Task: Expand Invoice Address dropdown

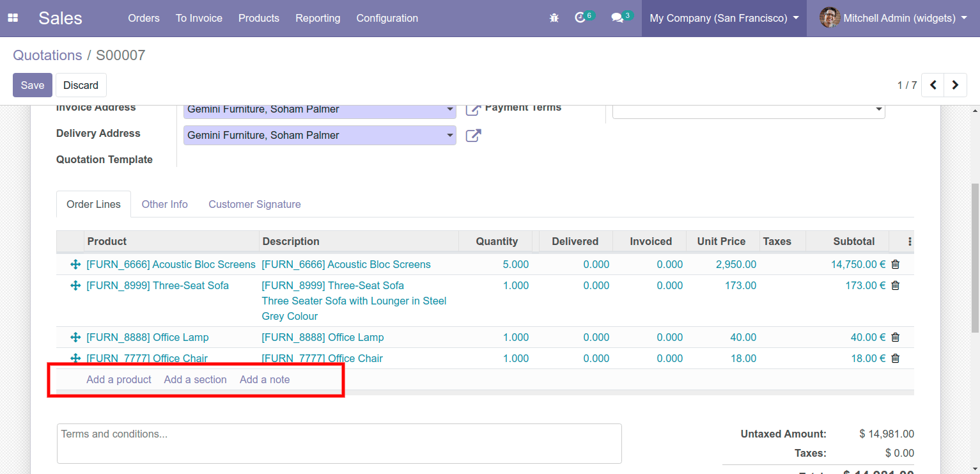Action: pos(450,109)
